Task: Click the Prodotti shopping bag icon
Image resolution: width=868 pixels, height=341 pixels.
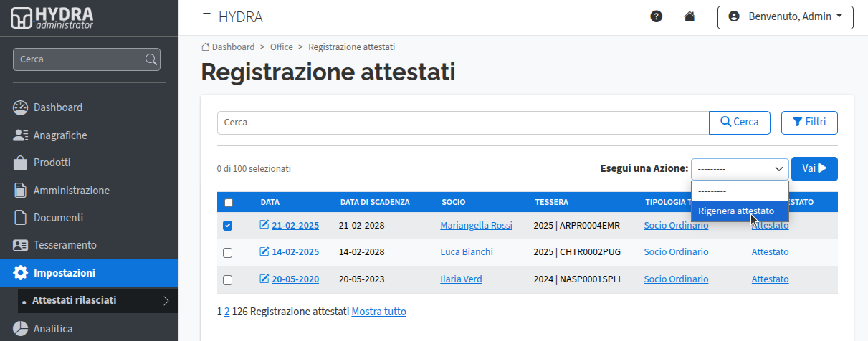Action: coord(20,163)
